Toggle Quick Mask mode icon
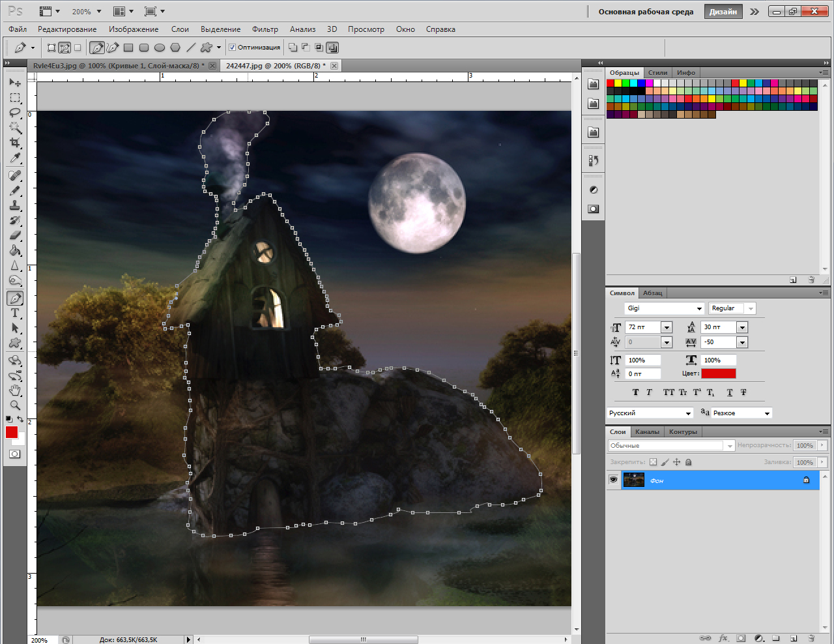Screen dimensions: 834x644 (15, 454)
